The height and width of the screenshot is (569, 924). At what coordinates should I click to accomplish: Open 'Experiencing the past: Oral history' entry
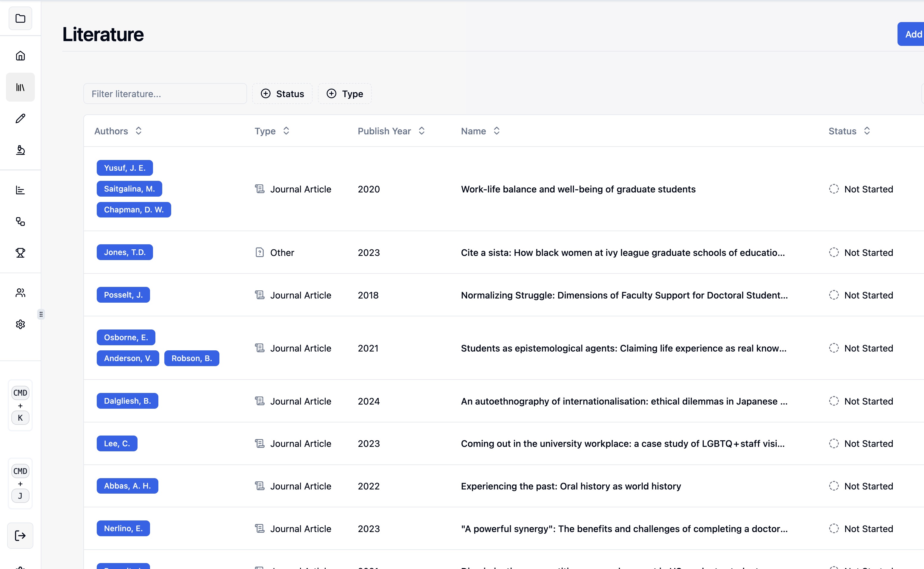click(x=571, y=486)
